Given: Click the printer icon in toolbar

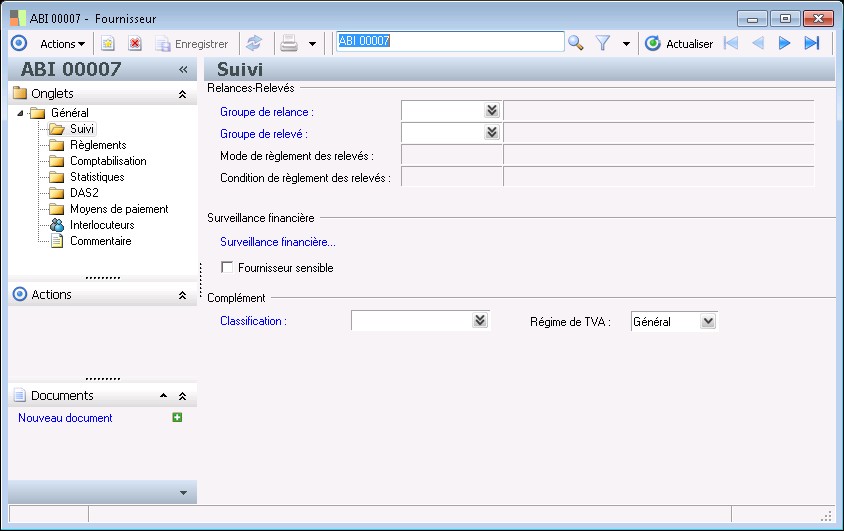Looking at the screenshot, I should 289,43.
